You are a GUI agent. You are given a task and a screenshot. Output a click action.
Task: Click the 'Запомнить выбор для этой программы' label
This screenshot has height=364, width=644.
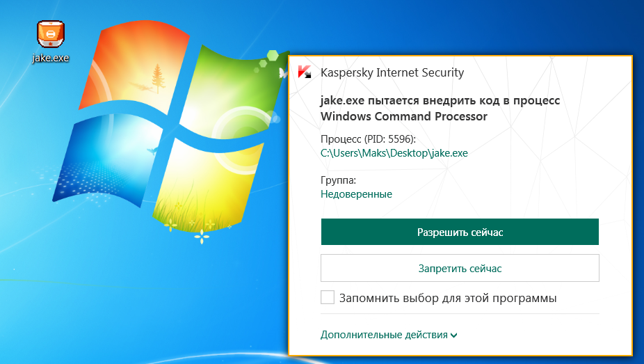click(x=448, y=298)
